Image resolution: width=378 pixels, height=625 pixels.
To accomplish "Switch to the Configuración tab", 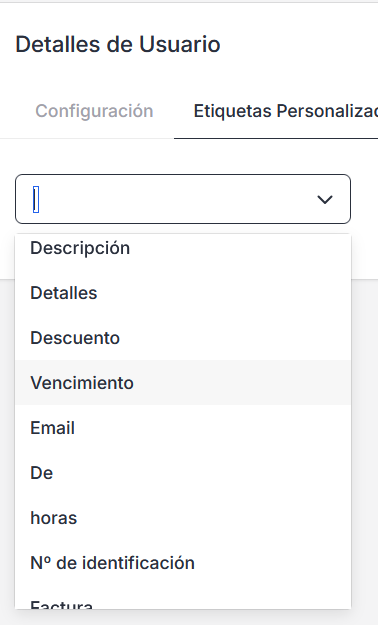I will (94, 111).
